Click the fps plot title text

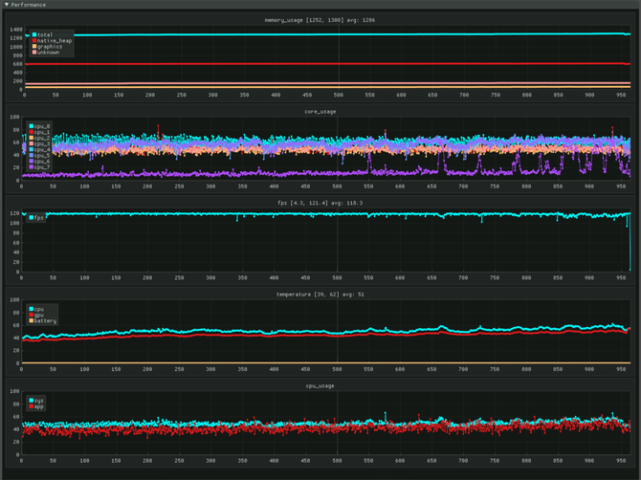click(320, 203)
